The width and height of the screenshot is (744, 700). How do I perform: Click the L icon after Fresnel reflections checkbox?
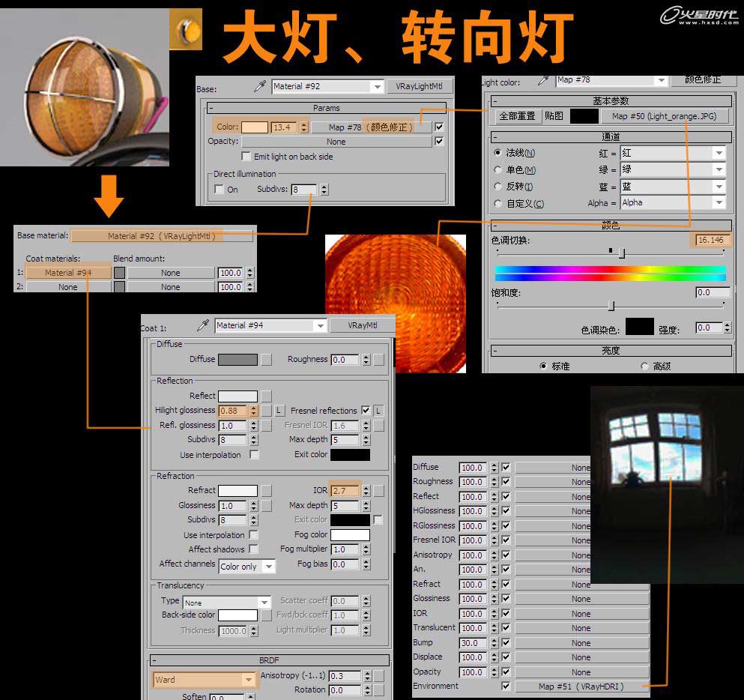(378, 410)
